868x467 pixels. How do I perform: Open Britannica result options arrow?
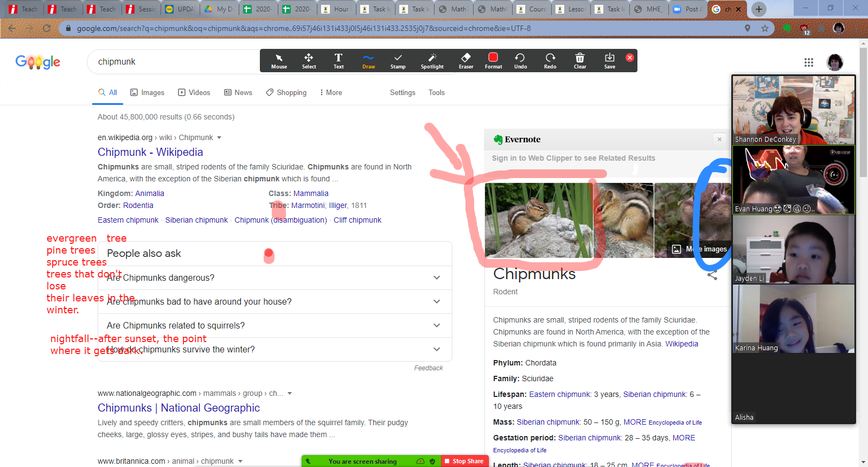coord(240,462)
